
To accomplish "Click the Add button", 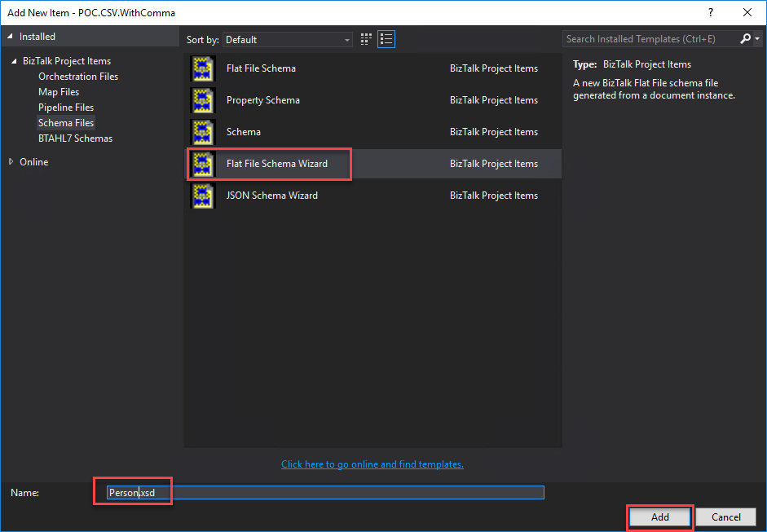I will pos(660,517).
